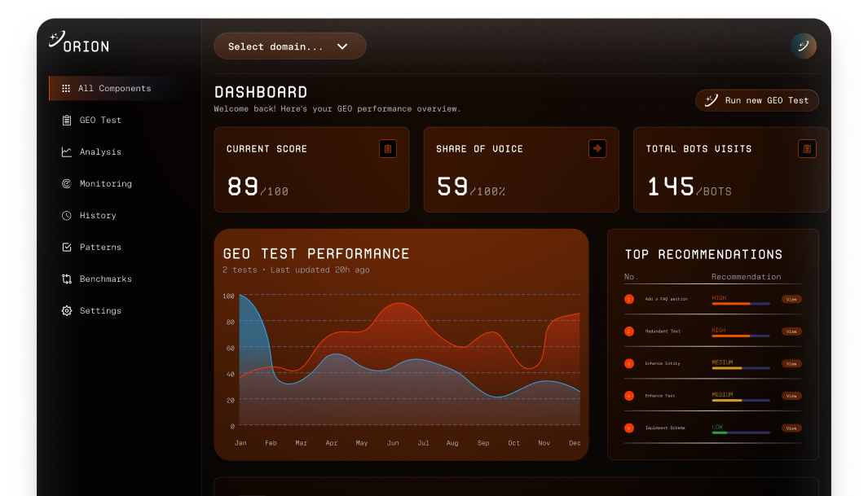The image size is (868, 496).
Task: Click the 'Redundant Text' recommendation name
Action: pos(663,331)
